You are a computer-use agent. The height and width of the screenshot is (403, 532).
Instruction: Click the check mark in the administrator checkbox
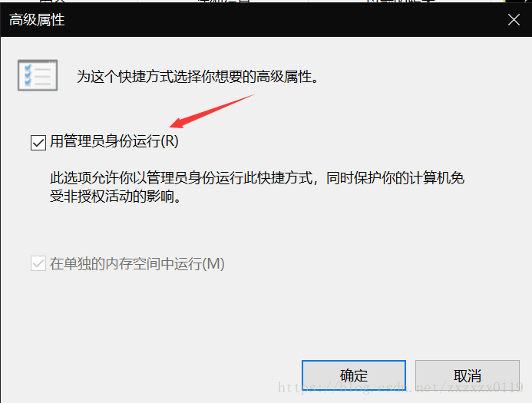(38, 143)
